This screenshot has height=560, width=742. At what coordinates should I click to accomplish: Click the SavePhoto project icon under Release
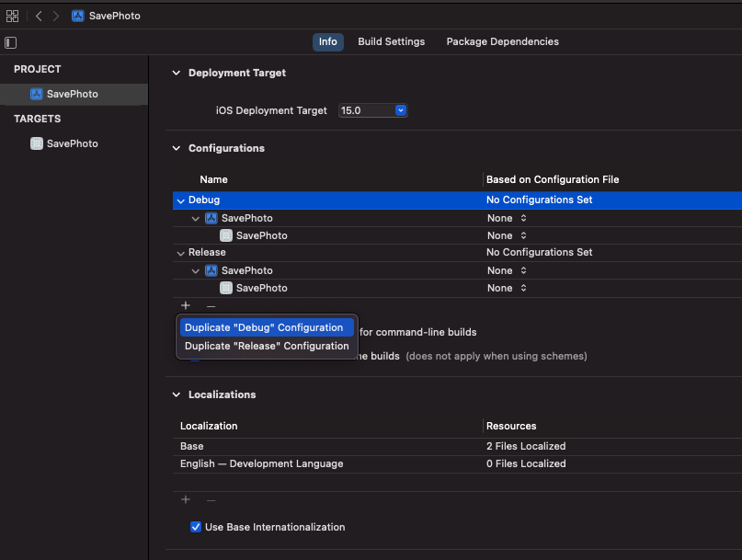tap(211, 270)
